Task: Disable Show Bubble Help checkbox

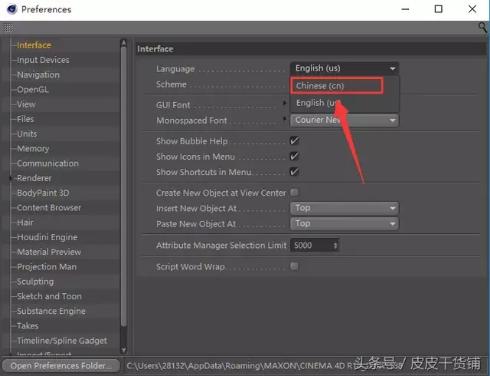Action: click(294, 141)
